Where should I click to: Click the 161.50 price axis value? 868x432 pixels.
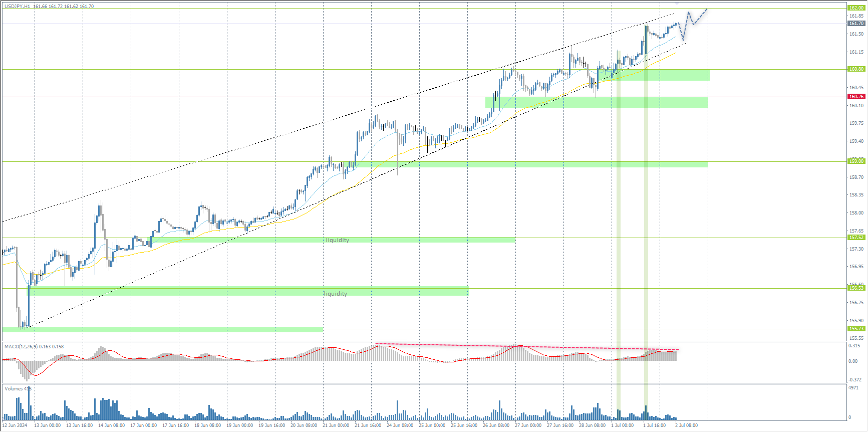(856, 34)
